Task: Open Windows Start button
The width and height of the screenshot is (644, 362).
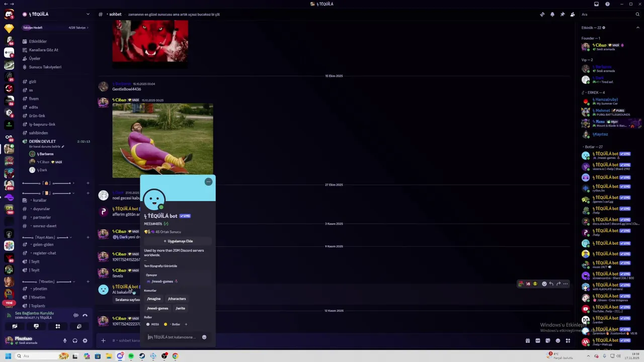Action: (x=8, y=356)
